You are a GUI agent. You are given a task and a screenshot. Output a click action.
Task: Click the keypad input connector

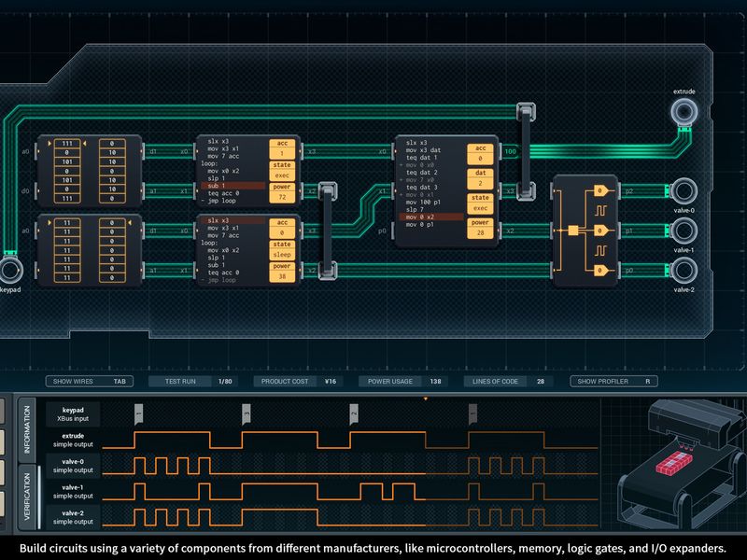(x=10, y=270)
